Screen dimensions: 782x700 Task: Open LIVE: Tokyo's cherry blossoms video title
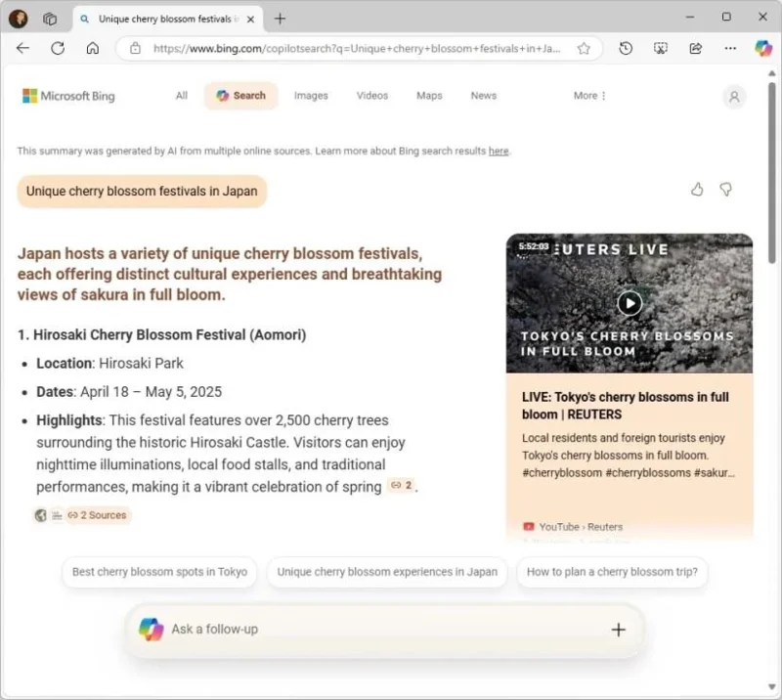point(625,406)
